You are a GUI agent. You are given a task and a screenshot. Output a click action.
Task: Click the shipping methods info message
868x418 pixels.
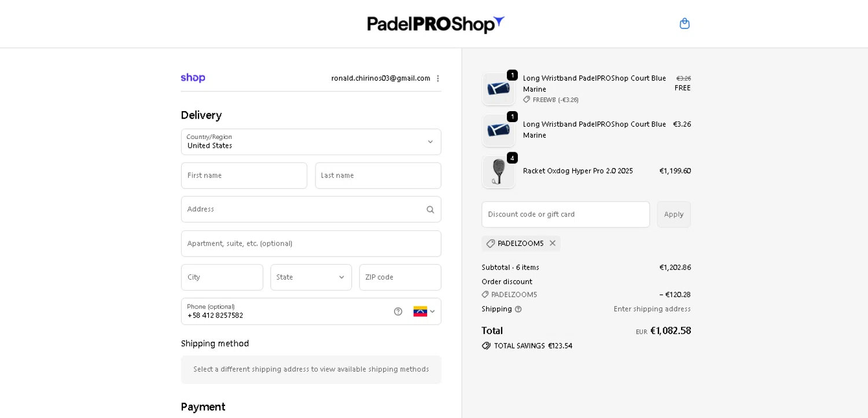pyautogui.click(x=311, y=369)
